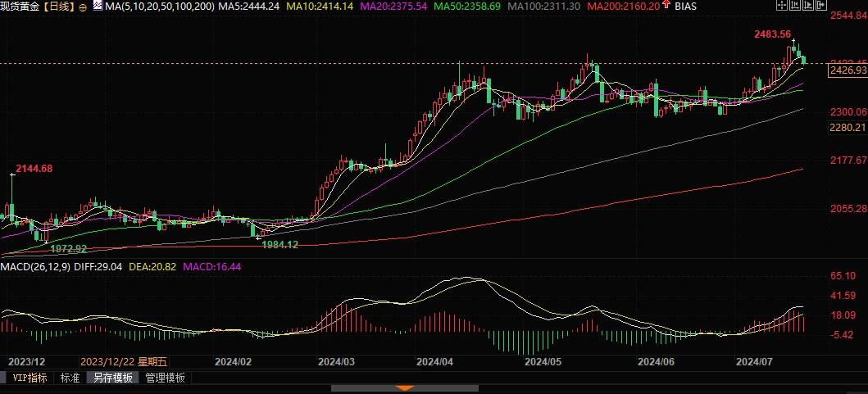Click the 2023/12/22 星期五 date marker

pyautogui.click(x=124, y=360)
